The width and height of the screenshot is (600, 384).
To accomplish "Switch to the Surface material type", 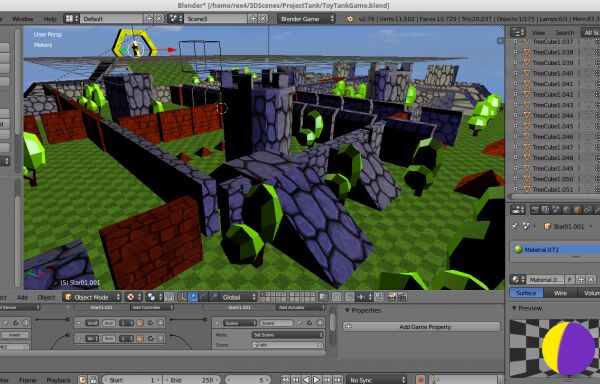I will 526,293.
